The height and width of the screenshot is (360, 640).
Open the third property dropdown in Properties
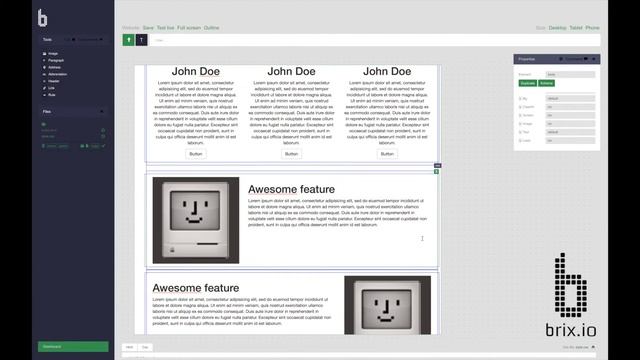pyautogui.click(x=570, y=115)
